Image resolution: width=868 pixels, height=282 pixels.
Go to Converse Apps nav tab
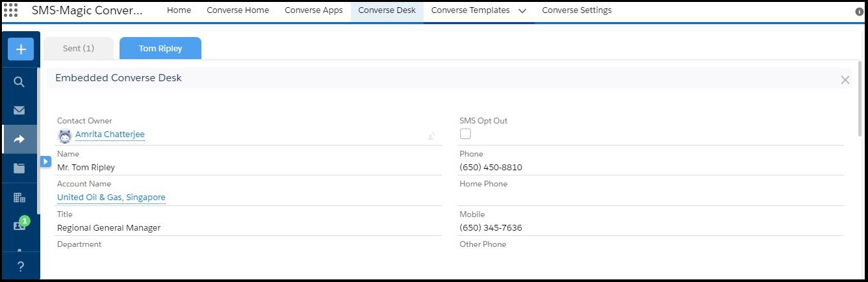tap(314, 10)
